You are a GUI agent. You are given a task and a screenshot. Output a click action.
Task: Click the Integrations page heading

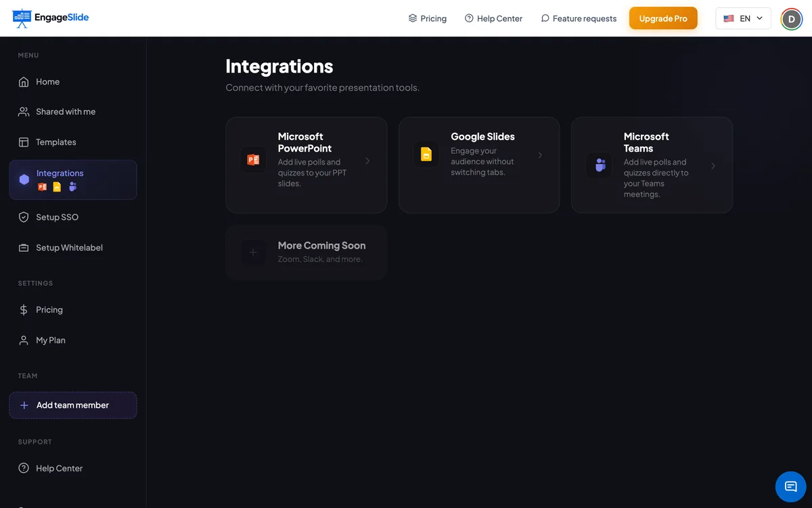pos(279,66)
